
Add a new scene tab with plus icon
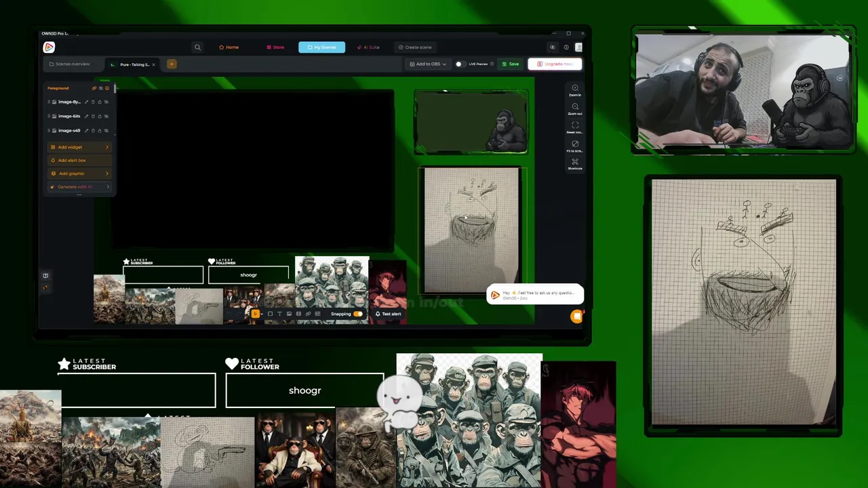point(172,64)
